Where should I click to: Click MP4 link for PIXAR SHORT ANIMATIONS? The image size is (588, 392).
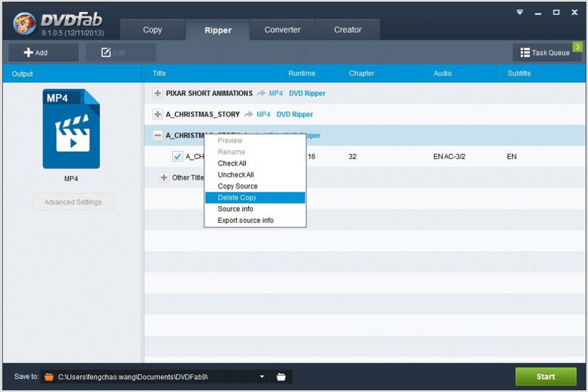click(x=276, y=93)
